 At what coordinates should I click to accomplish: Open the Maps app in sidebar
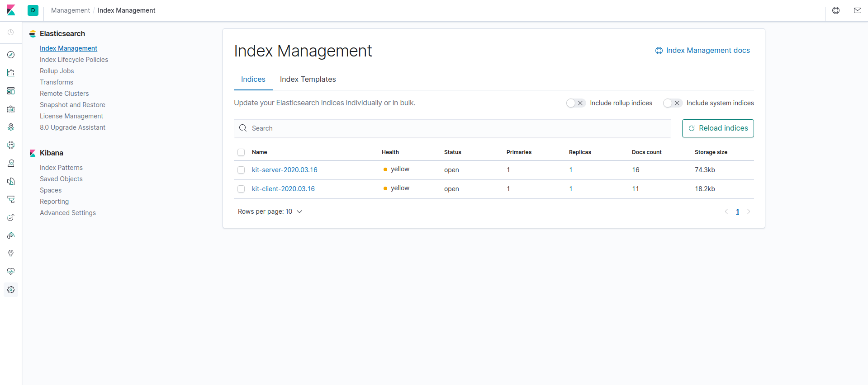click(x=11, y=127)
